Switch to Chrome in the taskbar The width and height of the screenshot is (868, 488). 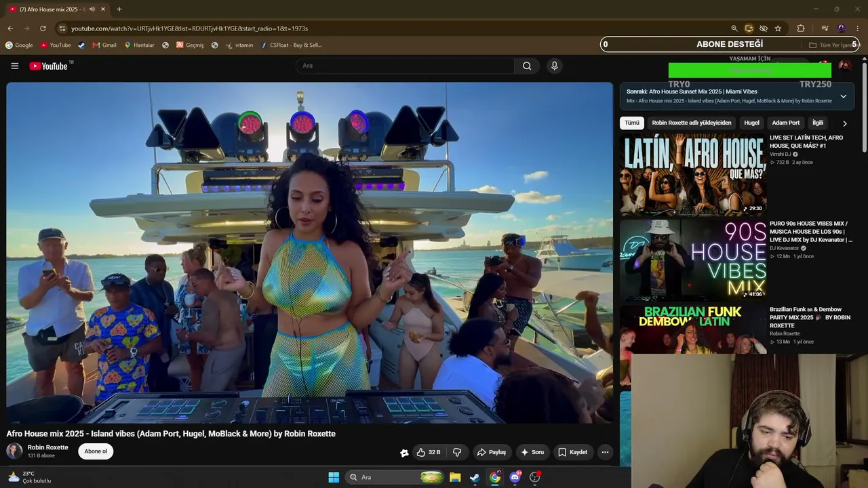(x=495, y=477)
